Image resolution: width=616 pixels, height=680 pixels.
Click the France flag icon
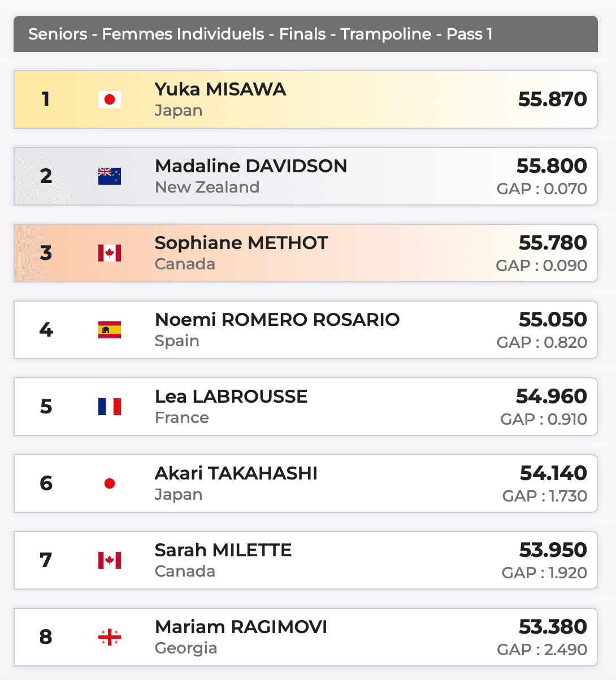(x=110, y=407)
